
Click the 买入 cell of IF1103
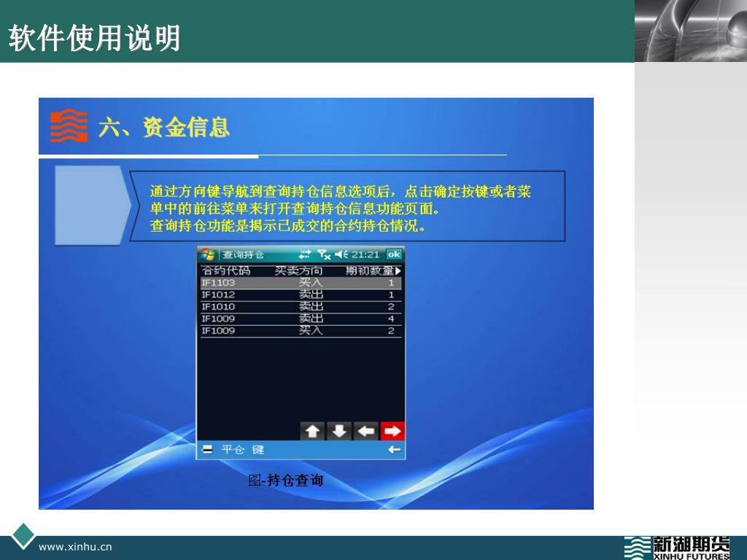311,283
